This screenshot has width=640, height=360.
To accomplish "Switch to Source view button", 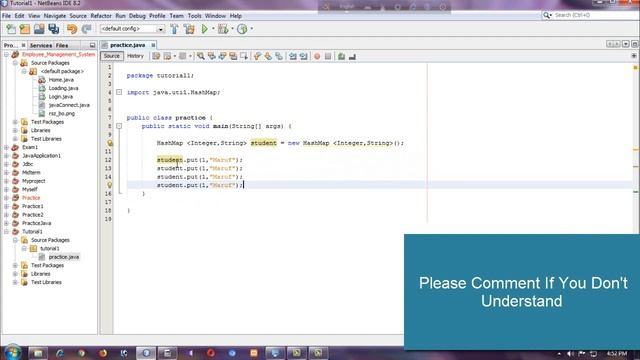I will [111, 56].
